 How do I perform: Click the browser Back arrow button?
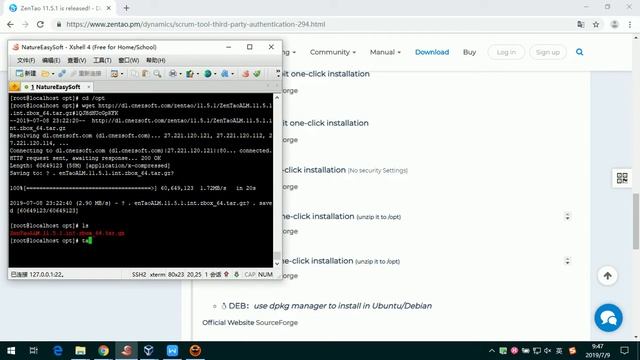tap(10, 24)
